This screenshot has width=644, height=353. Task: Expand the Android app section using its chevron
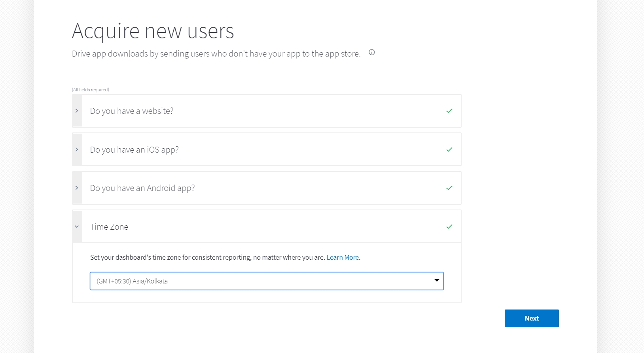(x=77, y=188)
